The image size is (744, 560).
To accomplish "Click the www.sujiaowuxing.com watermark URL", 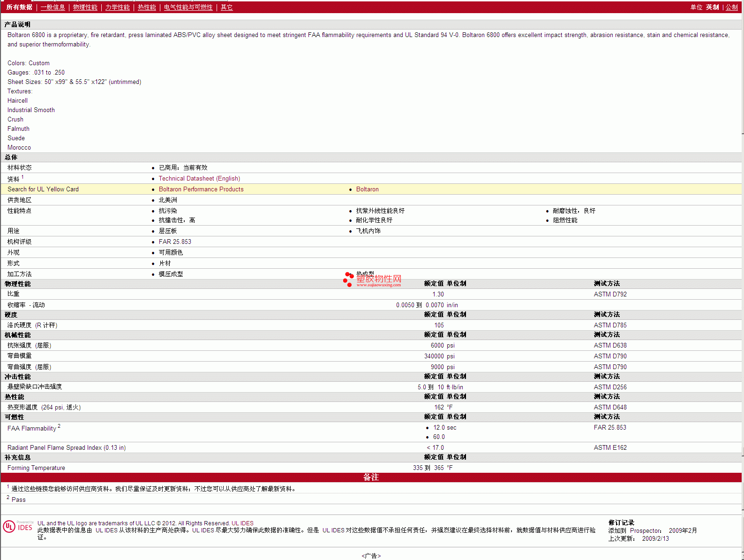I will [x=378, y=285].
